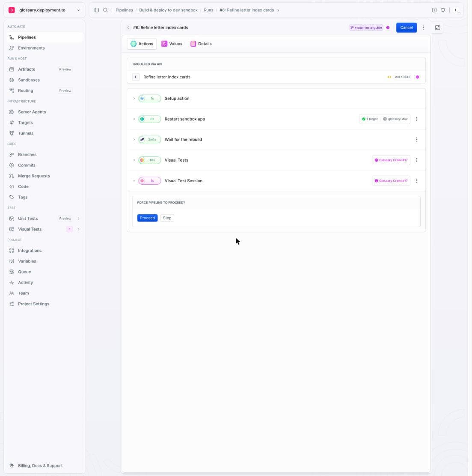Open the Glossary Crawl #17 badge on Visual Tests

coord(391,160)
